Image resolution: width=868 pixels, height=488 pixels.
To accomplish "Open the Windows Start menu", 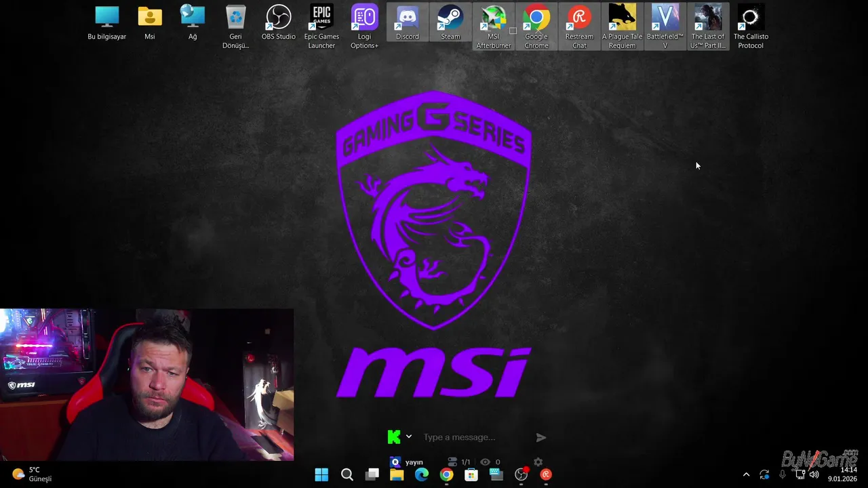I will click(321, 474).
